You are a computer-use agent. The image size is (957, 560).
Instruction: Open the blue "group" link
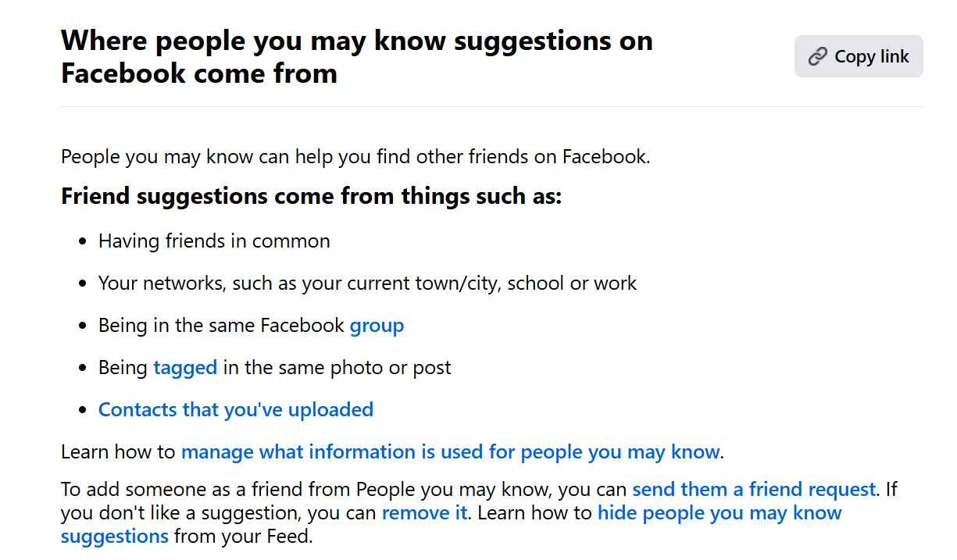coord(377,325)
